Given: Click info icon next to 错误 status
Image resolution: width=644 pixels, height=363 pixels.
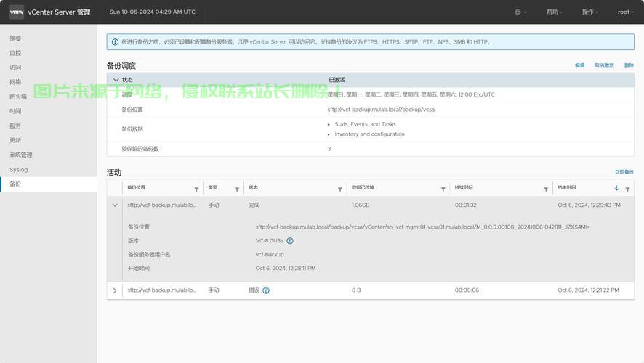Looking at the screenshot, I should (266, 290).
